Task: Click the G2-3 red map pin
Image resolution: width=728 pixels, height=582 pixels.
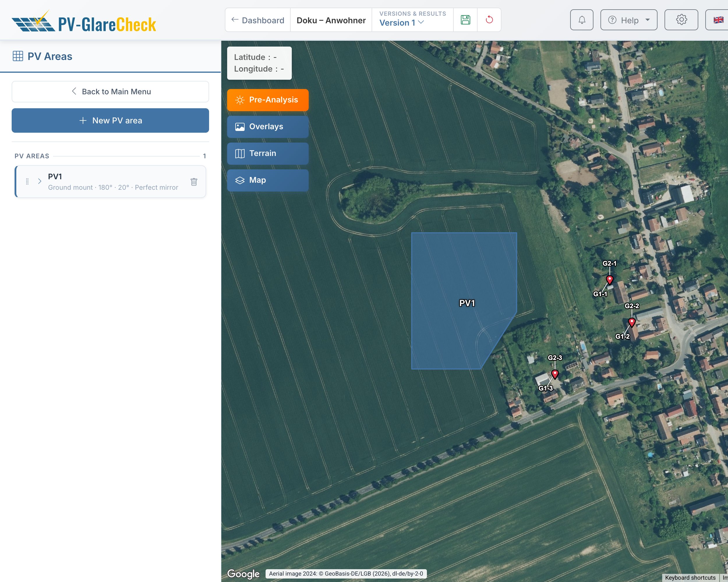Action: click(554, 374)
